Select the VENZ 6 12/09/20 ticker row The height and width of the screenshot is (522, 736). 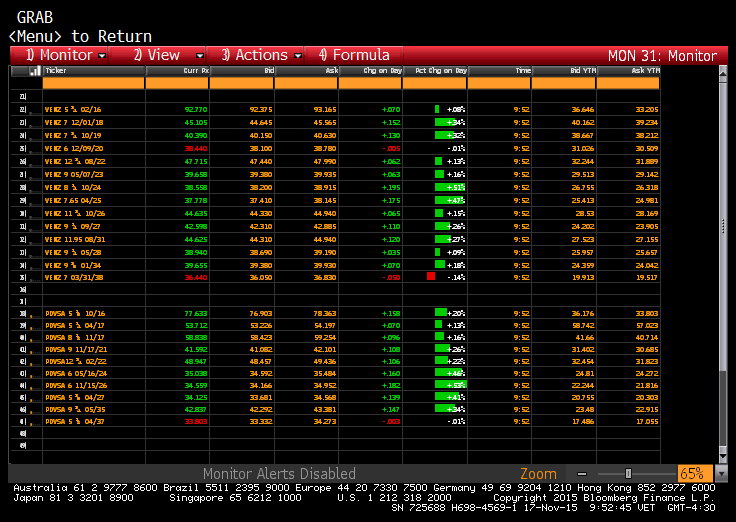[x=73, y=147]
